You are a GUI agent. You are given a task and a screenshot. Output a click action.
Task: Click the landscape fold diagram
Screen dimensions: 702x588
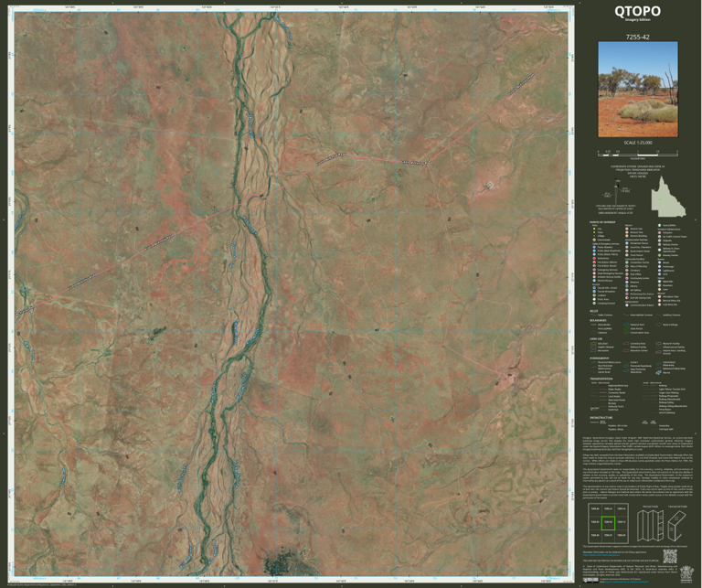coord(677,526)
